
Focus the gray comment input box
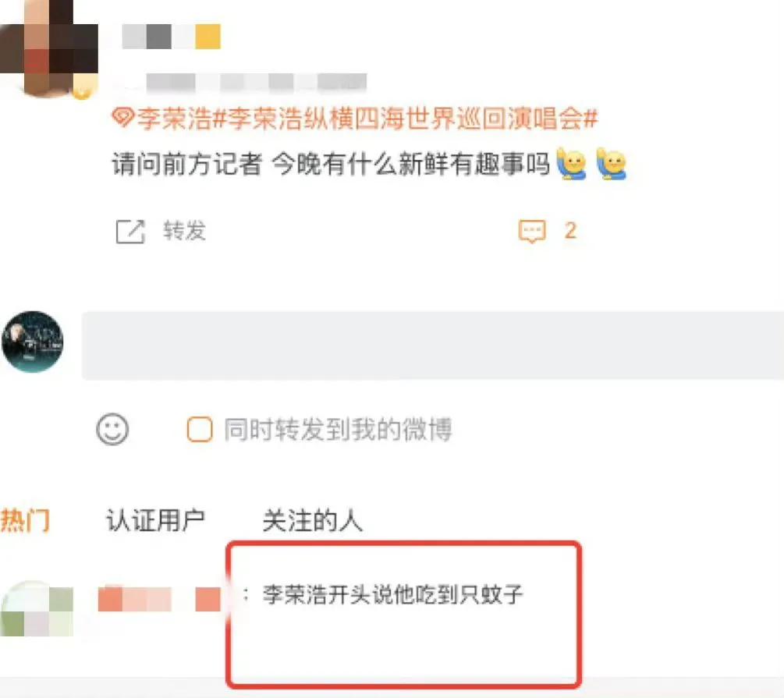point(433,345)
